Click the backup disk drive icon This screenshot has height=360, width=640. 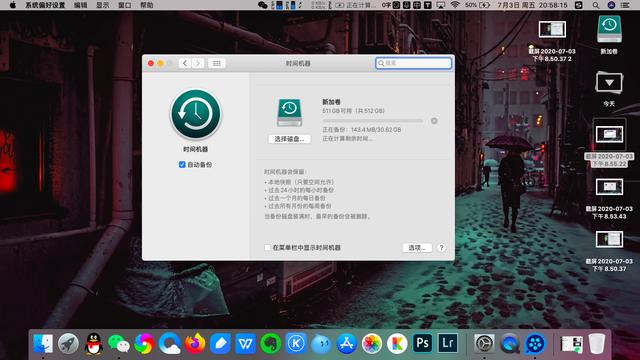[289, 112]
